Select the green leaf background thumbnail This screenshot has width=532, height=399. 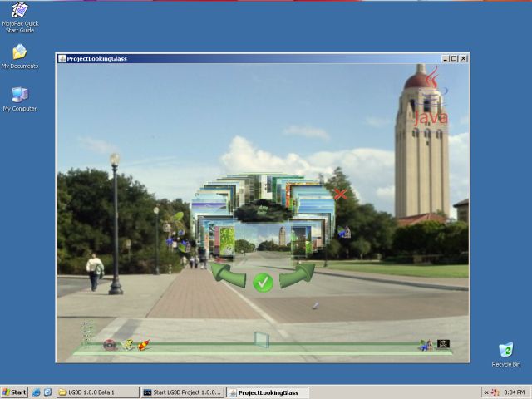(x=227, y=242)
